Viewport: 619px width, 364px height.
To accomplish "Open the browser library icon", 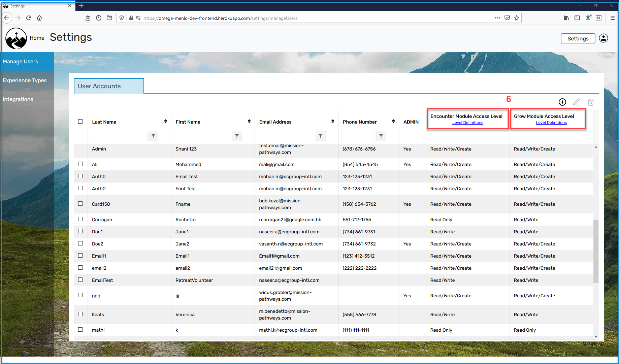I will click(566, 18).
